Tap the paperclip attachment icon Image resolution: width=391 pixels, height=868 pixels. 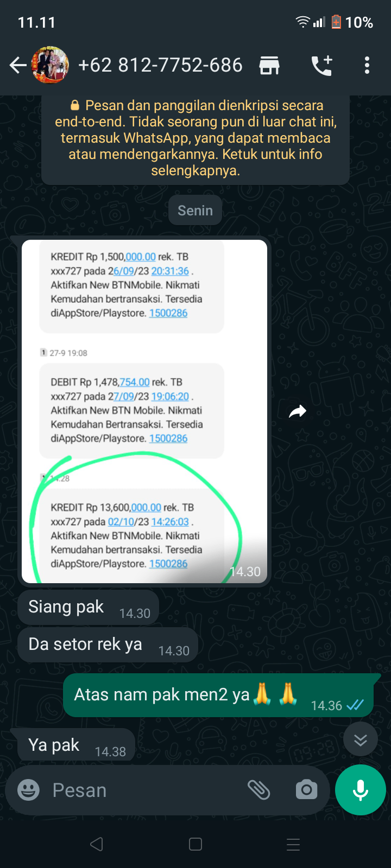pyautogui.click(x=259, y=790)
